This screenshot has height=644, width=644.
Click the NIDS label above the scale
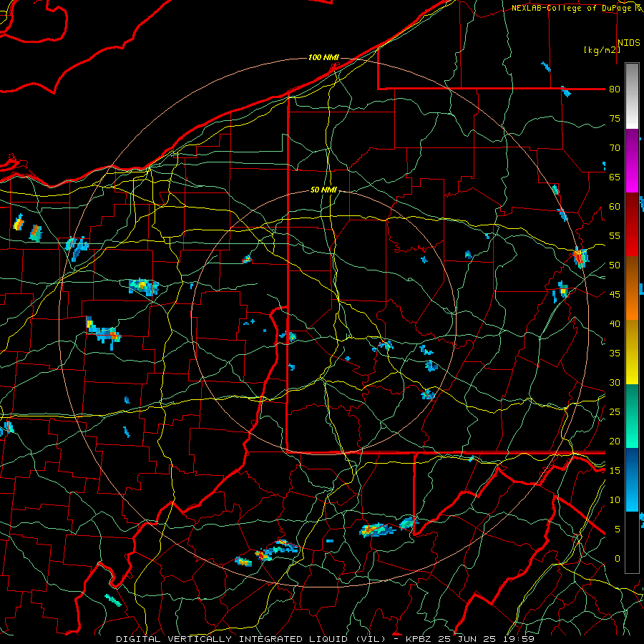[629, 43]
